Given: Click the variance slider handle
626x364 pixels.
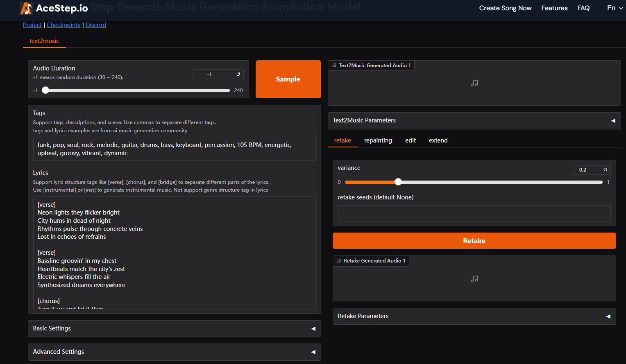Looking at the screenshot, I should [x=398, y=182].
